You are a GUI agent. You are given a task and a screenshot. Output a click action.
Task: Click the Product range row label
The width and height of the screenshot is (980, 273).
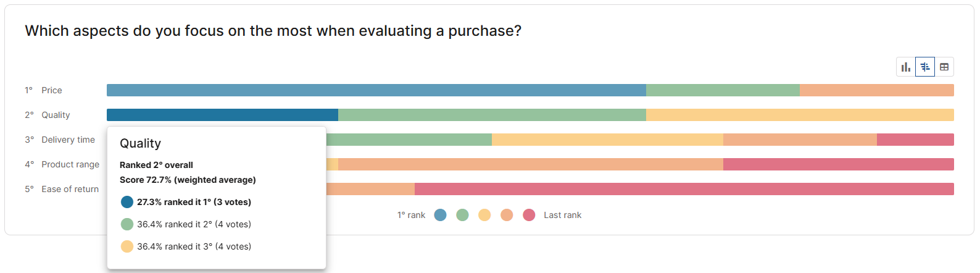click(x=70, y=164)
